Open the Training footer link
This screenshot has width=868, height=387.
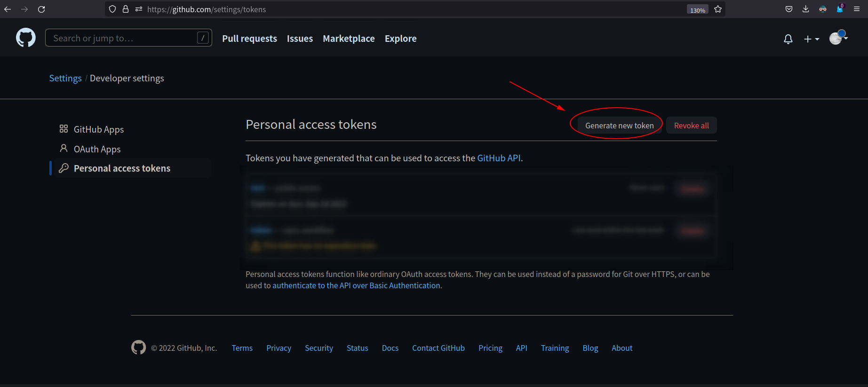(555, 348)
